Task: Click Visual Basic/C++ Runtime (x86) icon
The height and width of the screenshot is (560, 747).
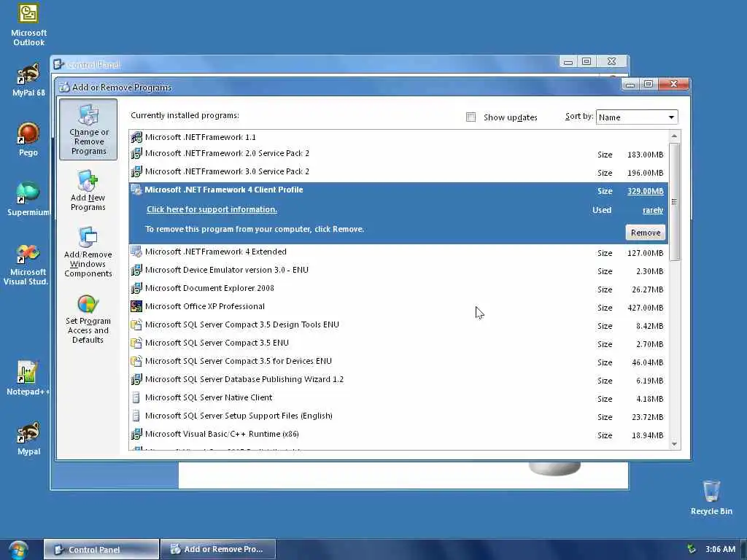Action: coord(136,435)
